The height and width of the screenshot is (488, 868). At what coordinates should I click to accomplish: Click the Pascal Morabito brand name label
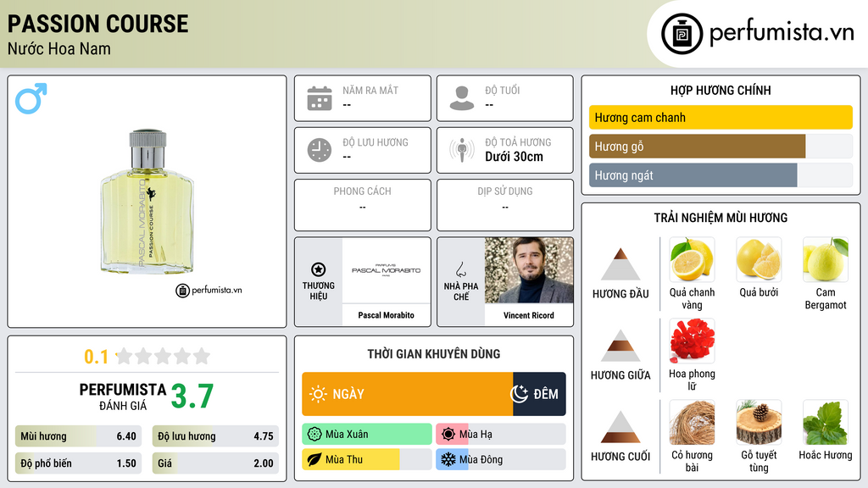click(387, 315)
